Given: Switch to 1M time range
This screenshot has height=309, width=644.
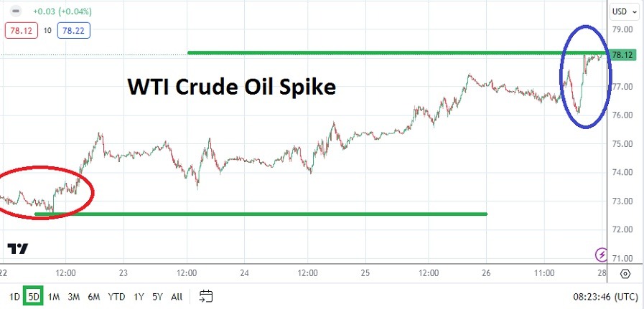Looking at the screenshot, I should click(x=53, y=296).
